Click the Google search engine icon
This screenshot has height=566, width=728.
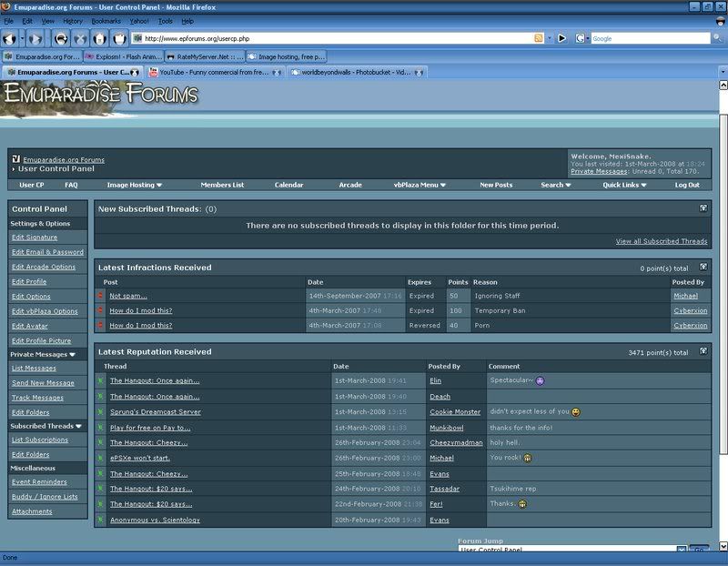click(580, 38)
